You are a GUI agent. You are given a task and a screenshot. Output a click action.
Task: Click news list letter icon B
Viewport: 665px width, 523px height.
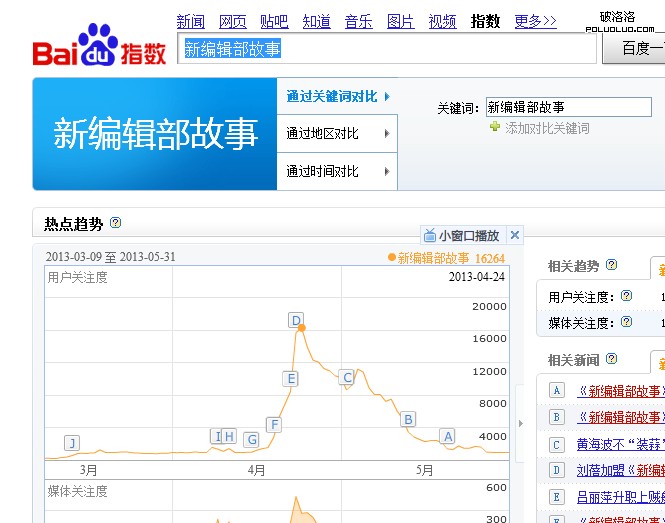click(x=556, y=417)
